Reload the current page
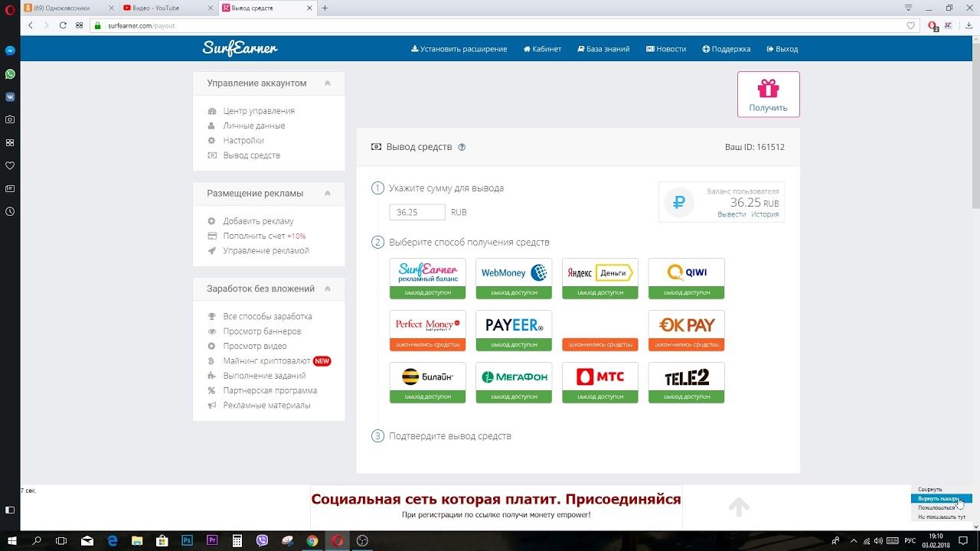Image resolution: width=980 pixels, height=551 pixels. point(63,25)
